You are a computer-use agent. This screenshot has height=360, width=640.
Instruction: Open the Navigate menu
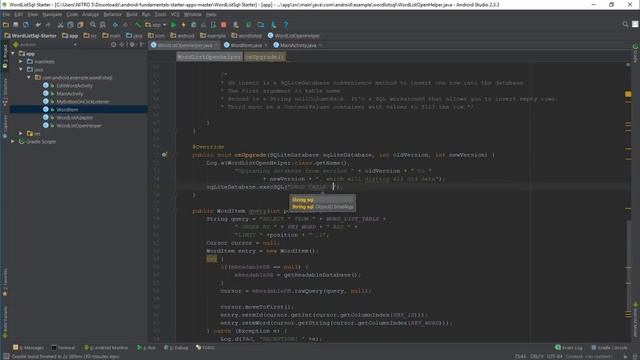point(52,14)
